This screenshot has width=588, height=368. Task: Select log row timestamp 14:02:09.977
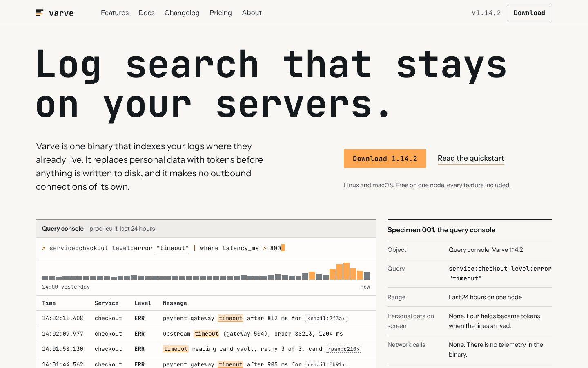coord(62,334)
